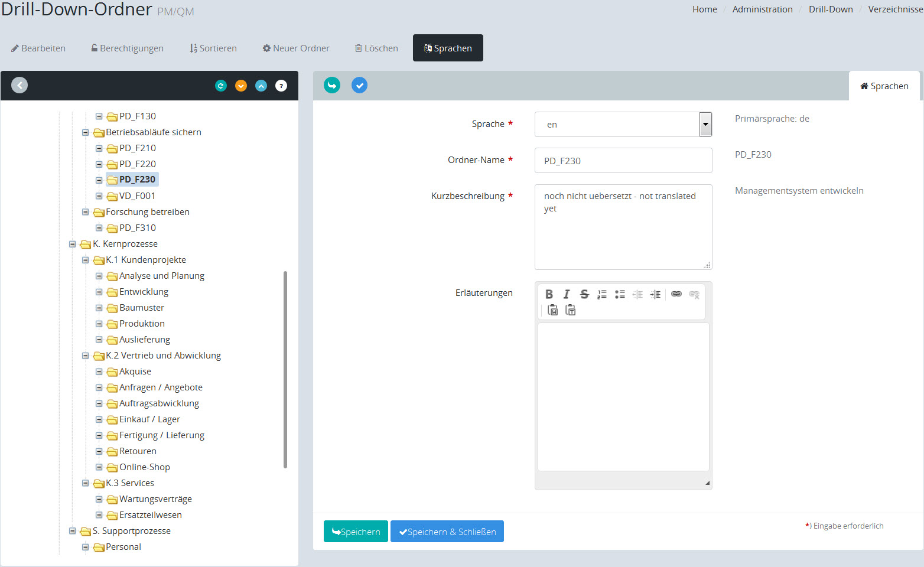Open the Sprache language dropdown
Image resolution: width=924 pixels, height=567 pixels.
pos(705,124)
